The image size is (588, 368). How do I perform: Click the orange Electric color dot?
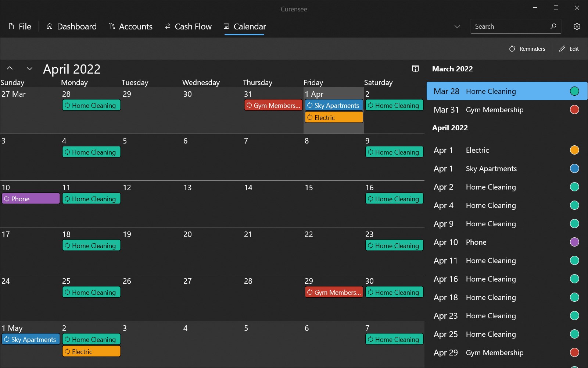pyautogui.click(x=574, y=150)
